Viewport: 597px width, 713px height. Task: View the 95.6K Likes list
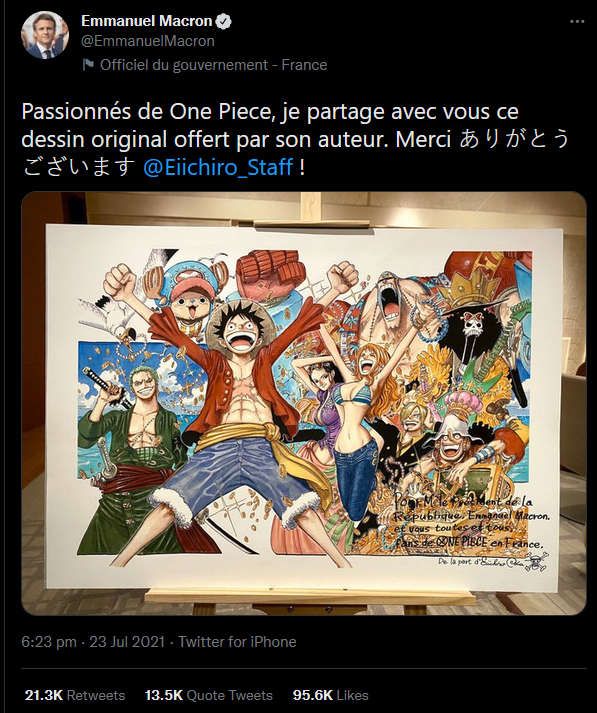(x=331, y=695)
